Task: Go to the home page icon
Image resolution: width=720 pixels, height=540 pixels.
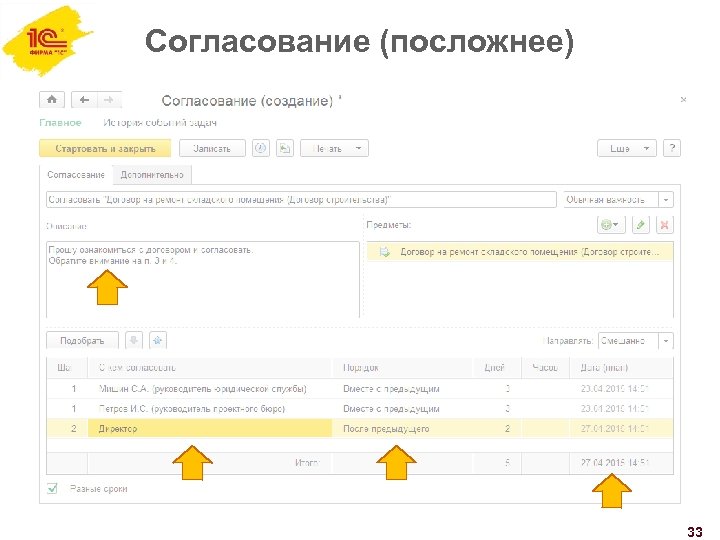Action: point(52,100)
